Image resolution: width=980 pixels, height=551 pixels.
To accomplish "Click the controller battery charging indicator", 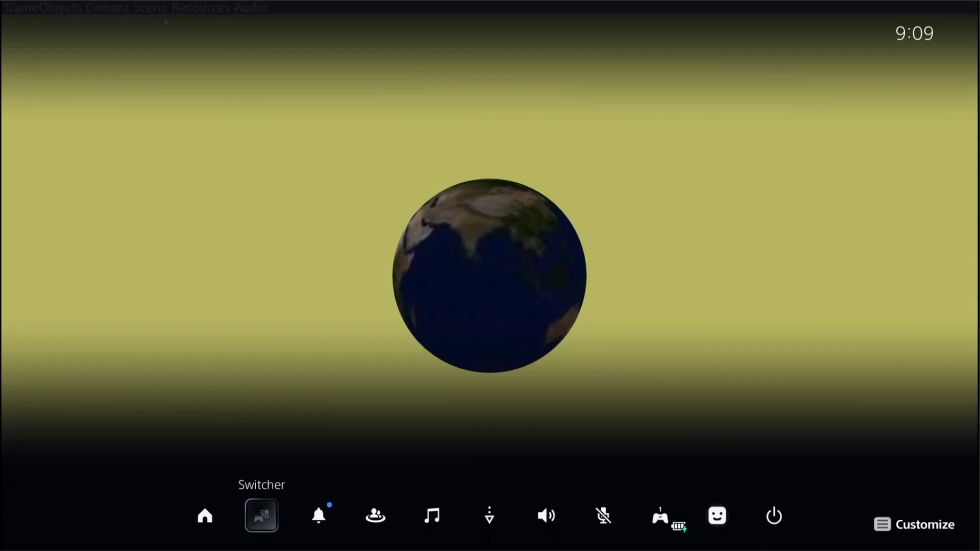I will (679, 527).
